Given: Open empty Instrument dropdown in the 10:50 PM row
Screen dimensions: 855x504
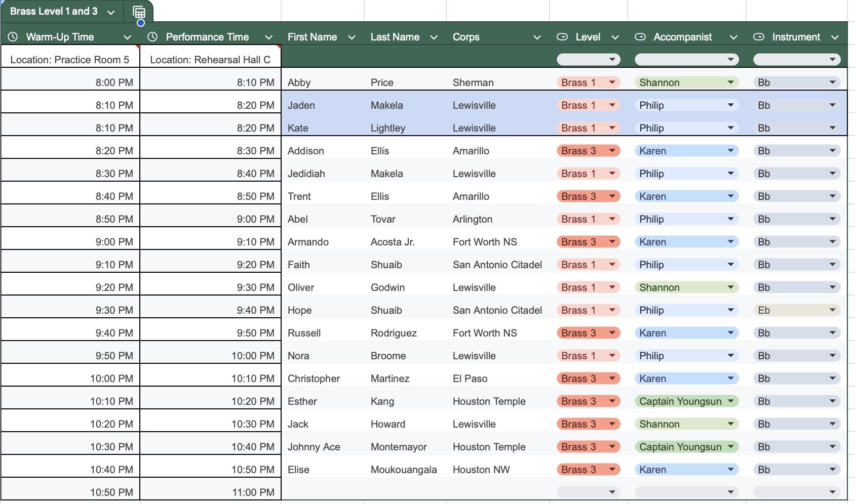Looking at the screenshot, I should 797,492.
